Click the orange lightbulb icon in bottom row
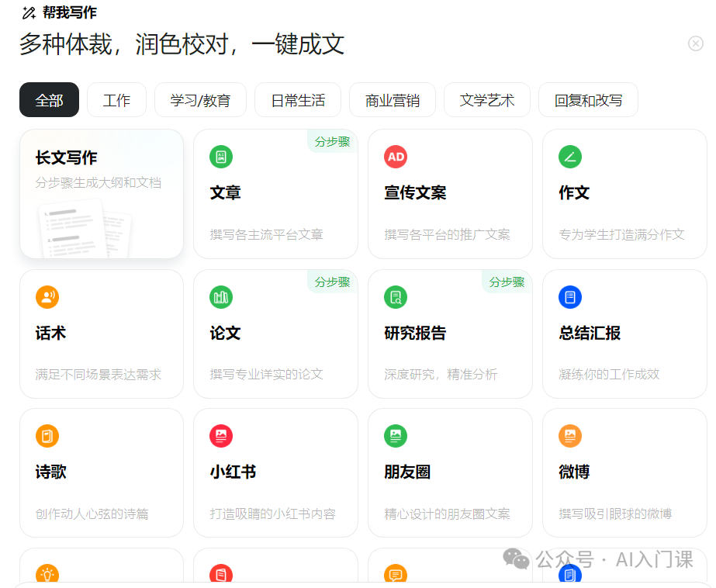 point(47,574)
